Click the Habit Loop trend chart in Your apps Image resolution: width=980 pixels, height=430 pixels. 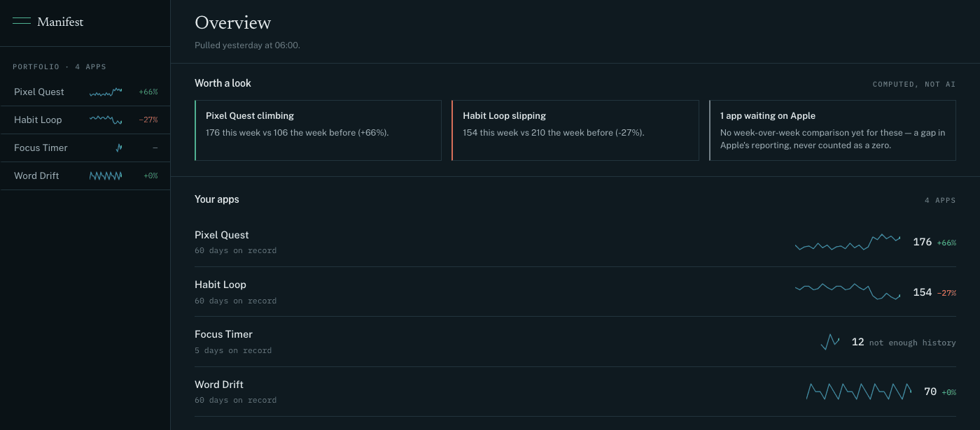coord(848,292)
